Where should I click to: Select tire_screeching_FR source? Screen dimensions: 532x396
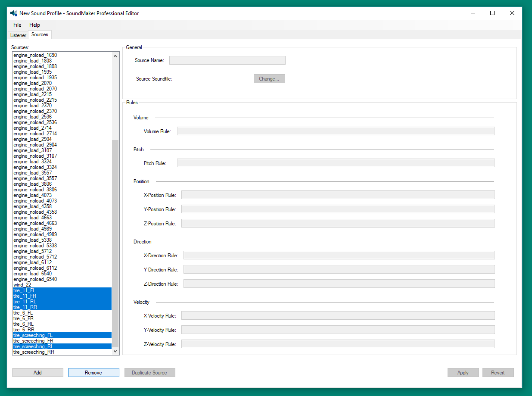[62, 341]
